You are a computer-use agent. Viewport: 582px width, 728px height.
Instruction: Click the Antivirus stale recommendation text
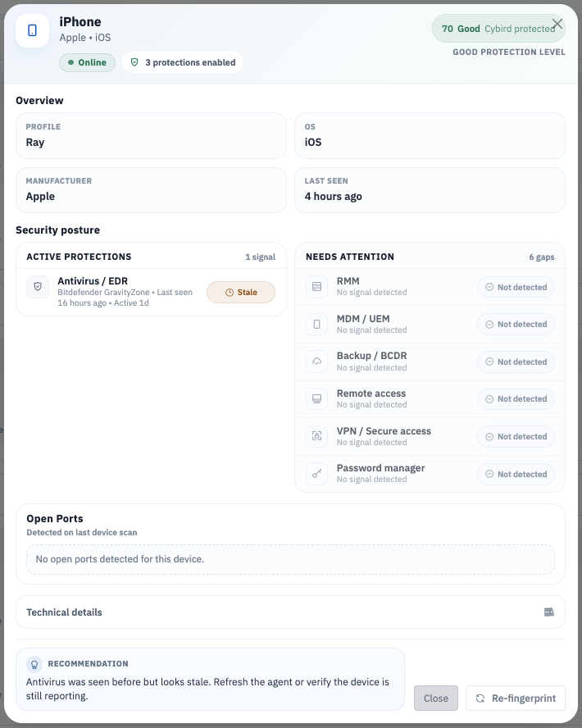pos(207,689)
